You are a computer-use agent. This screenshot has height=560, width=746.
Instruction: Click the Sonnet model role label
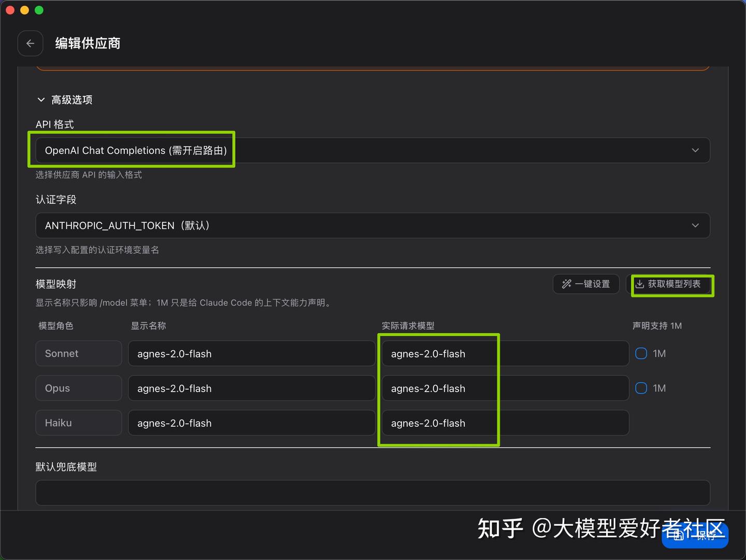point(79,353)
